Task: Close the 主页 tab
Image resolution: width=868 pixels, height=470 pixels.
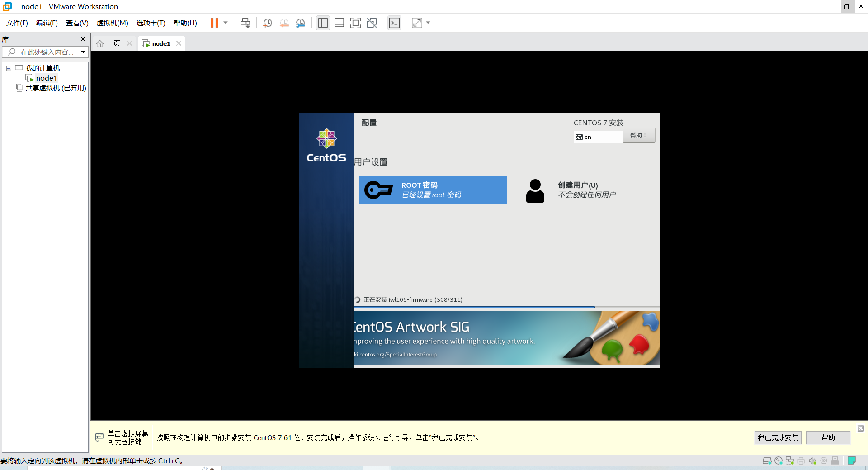Action: click(x=129, y=43)
